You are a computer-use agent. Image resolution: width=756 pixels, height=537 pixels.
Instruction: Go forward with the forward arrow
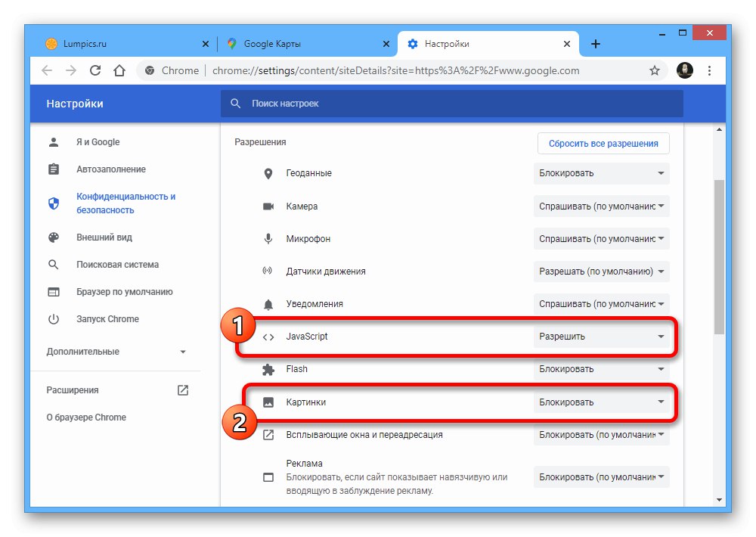[71, 70]
